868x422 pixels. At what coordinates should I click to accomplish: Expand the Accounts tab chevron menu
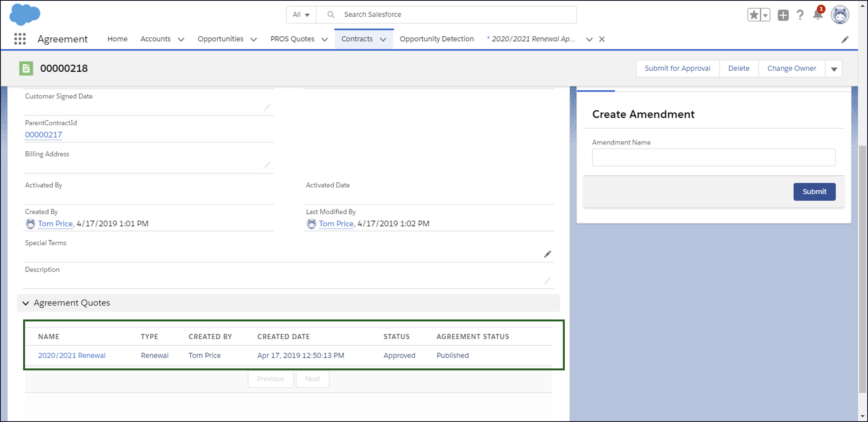(181, 39)
